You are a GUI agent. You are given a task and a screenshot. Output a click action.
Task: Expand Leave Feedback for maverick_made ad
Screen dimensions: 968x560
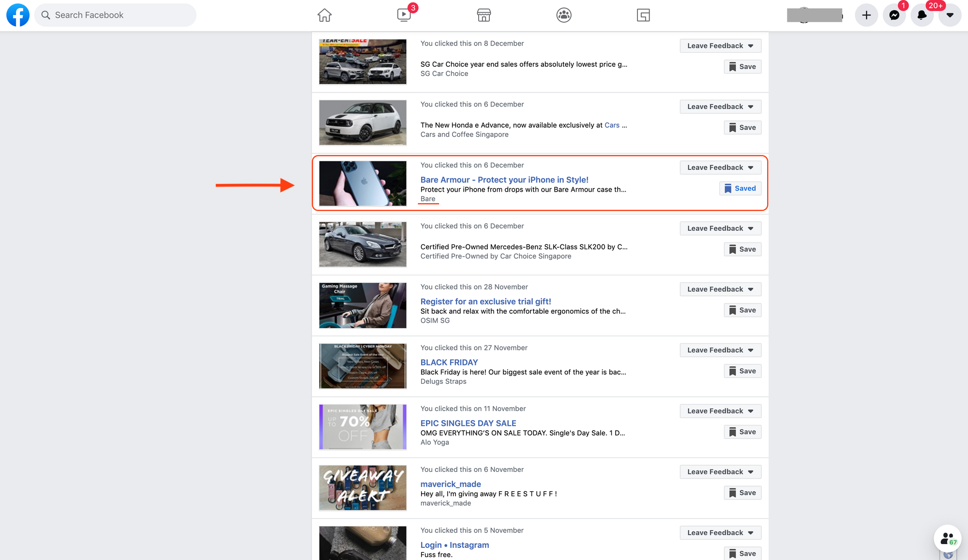click(x=720, y=472)
